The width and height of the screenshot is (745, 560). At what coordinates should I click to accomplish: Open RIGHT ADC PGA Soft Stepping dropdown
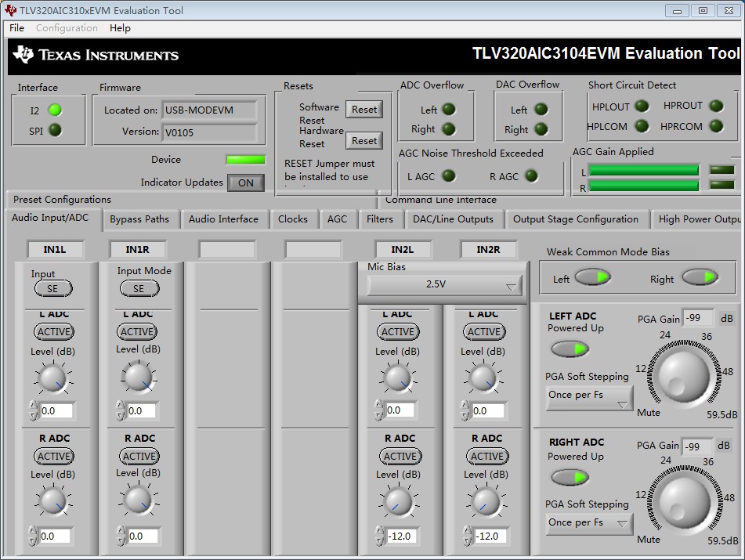click(x=589, y=523)
